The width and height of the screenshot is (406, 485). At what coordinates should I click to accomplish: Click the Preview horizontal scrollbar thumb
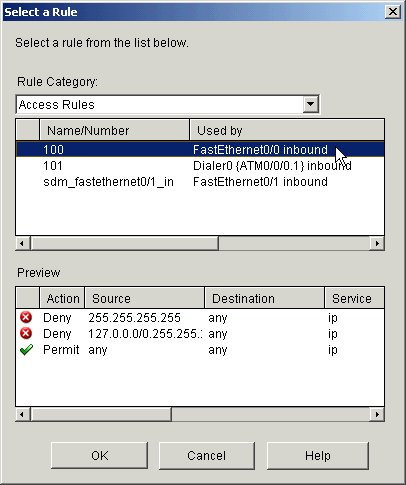101,414
